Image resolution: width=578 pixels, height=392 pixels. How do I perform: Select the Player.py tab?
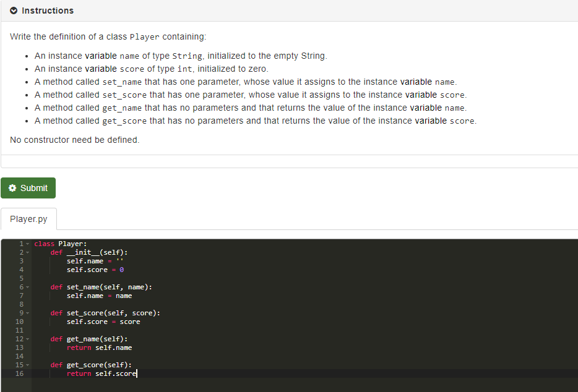[x=28, y=219]
